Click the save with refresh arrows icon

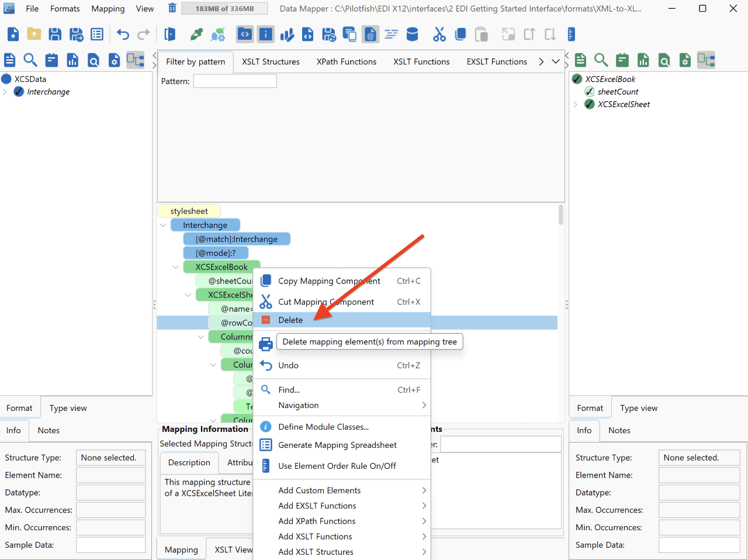coord(328,34)
